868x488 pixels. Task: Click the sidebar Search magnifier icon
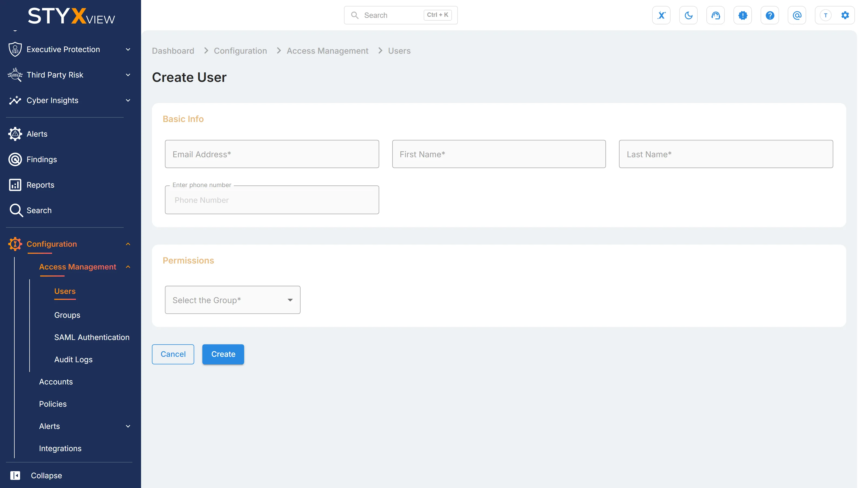16,210
